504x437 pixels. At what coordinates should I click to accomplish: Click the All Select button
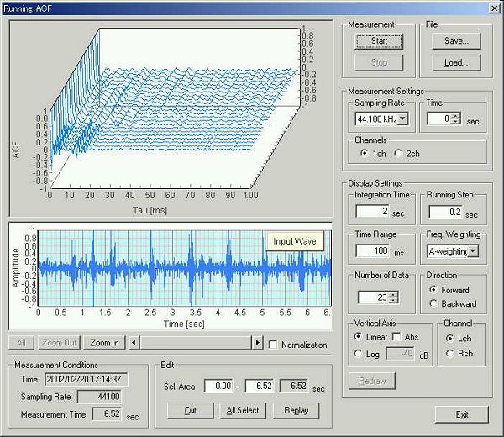click(243, 411)
